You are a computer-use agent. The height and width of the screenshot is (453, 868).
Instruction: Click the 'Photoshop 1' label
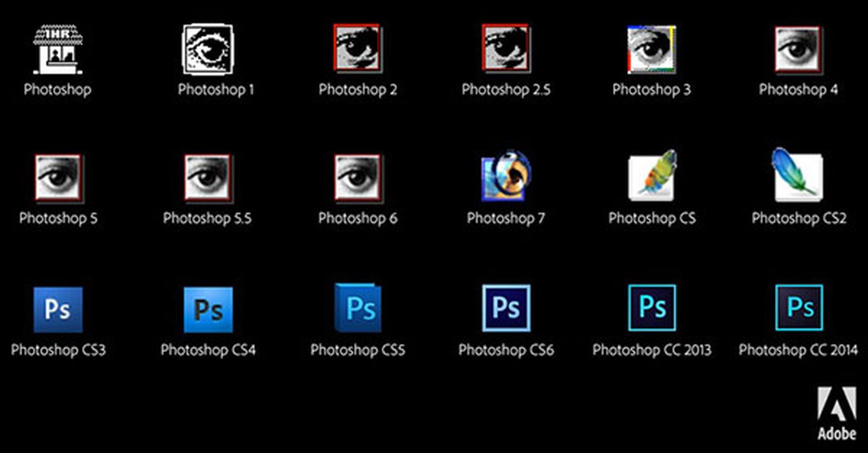[216, 90]
